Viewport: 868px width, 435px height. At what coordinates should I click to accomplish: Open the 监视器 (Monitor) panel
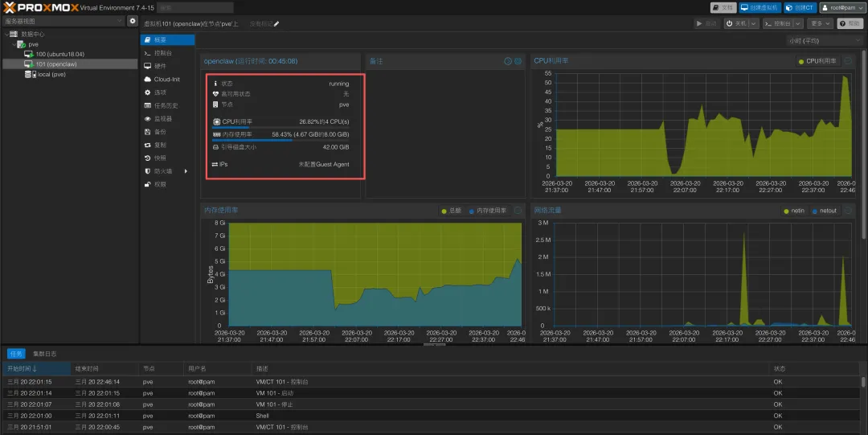point(162,118)
